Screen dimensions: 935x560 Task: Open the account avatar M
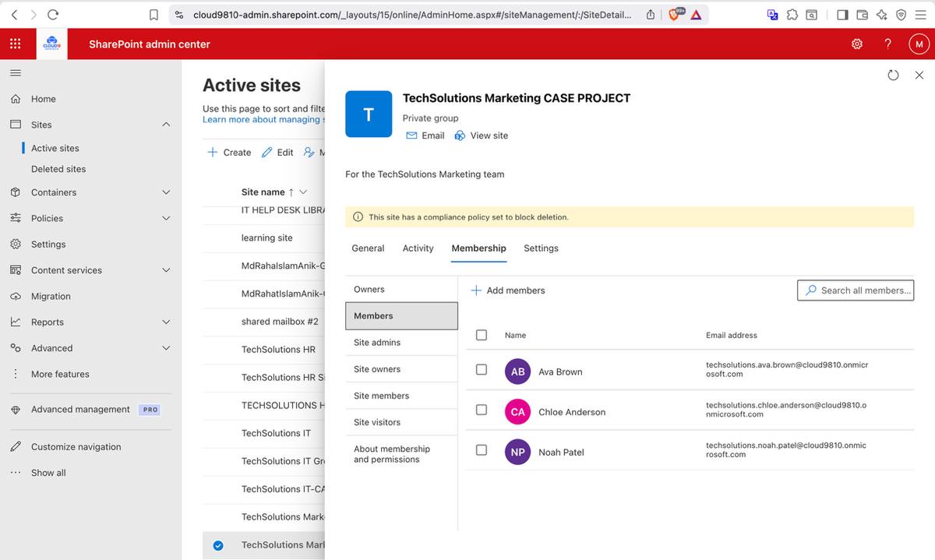coord(919,44)
